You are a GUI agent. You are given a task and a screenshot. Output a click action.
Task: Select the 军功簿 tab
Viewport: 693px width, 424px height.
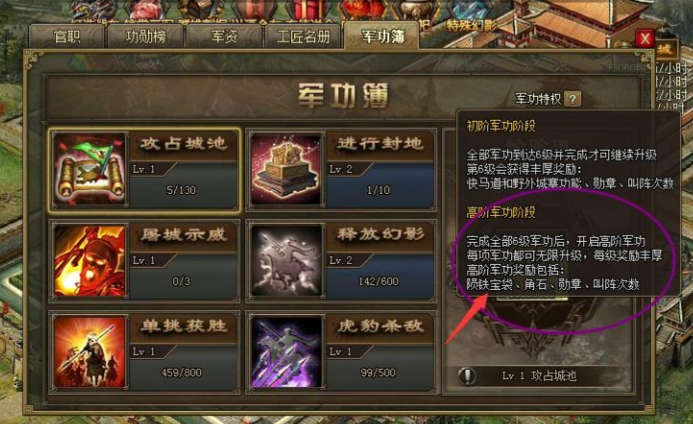click(x=382, y=36)
